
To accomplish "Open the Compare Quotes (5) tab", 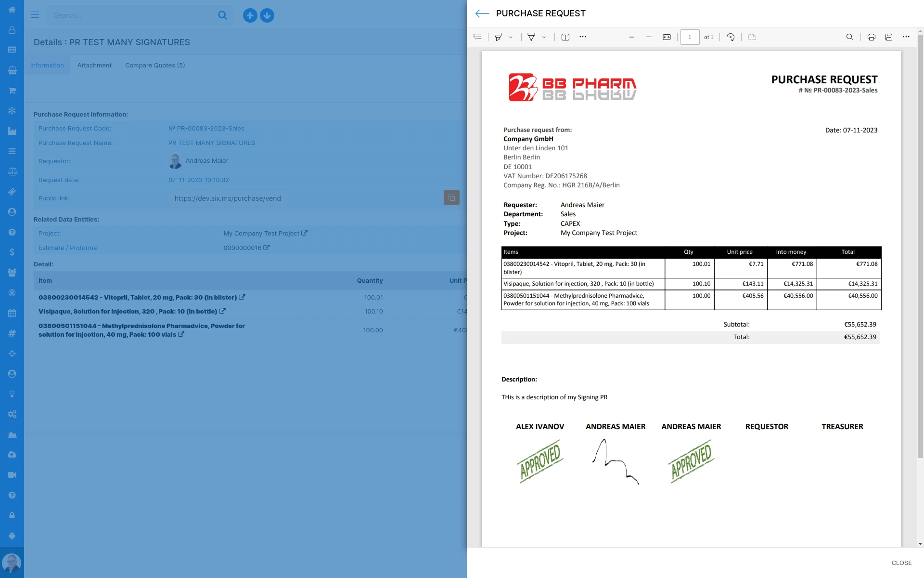I will [x=155, y=66].
